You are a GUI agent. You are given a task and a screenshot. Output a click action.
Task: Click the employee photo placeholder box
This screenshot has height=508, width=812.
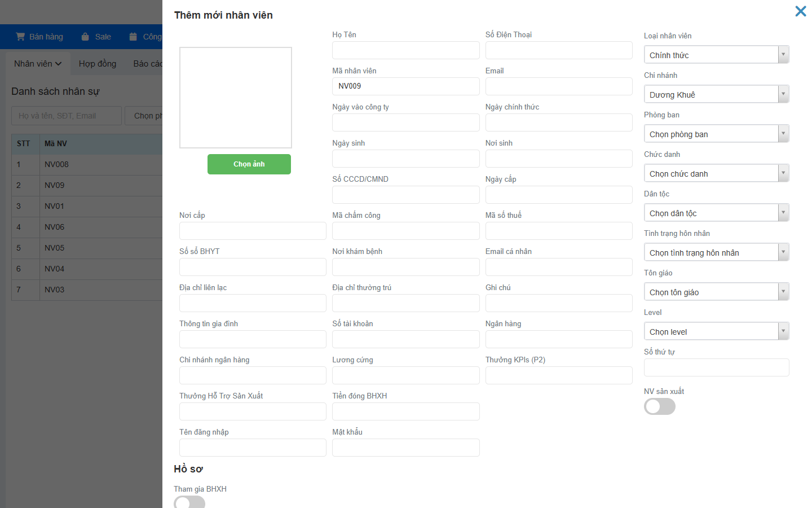(x=236, y=98)
